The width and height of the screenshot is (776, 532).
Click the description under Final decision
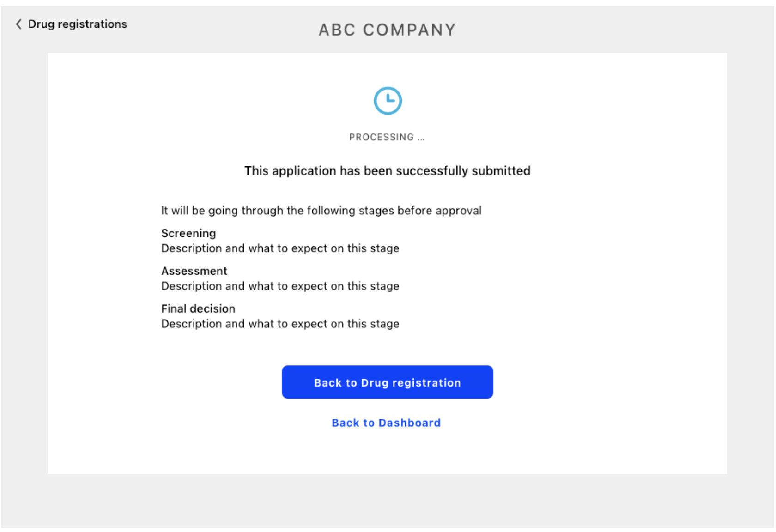point(280,324)
